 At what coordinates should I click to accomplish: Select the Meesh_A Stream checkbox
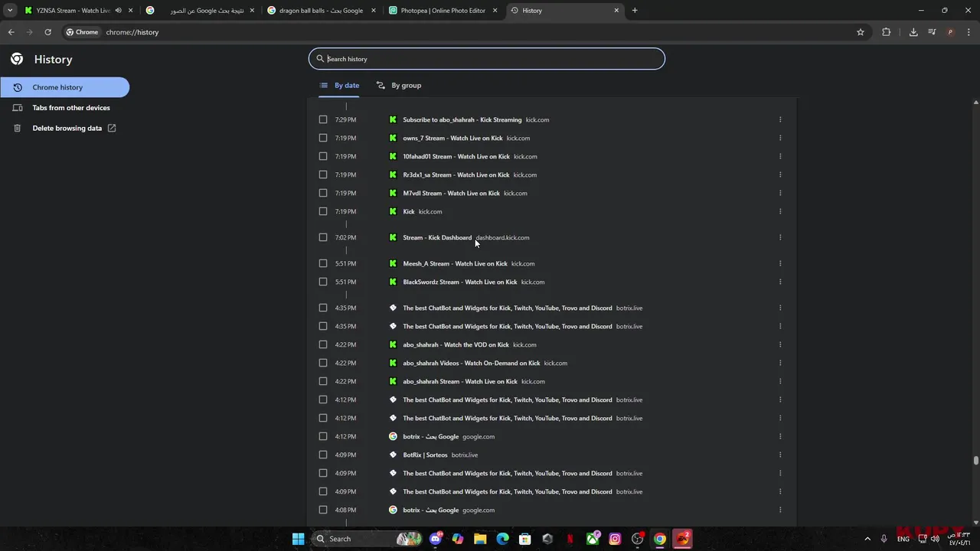point(323,263)
